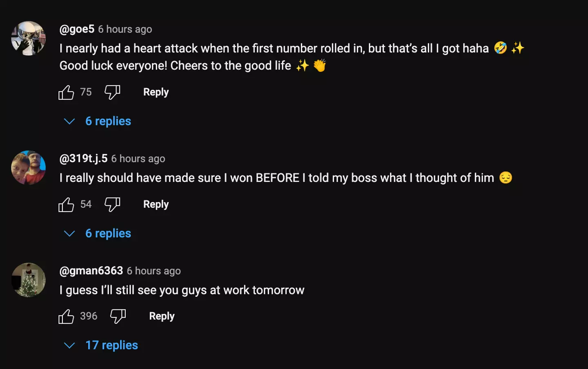
Task: Reply to the heart attack comment
Action: point(156,92)
